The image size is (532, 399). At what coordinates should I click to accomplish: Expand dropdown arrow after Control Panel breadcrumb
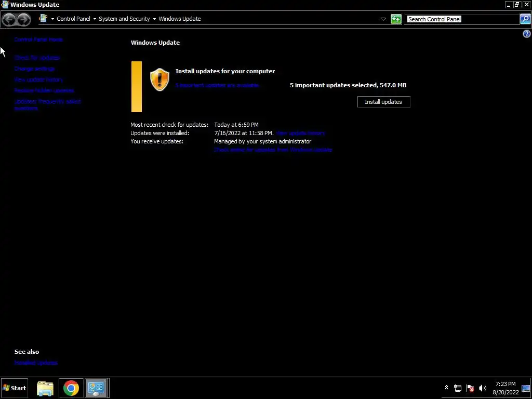point(95,19)
